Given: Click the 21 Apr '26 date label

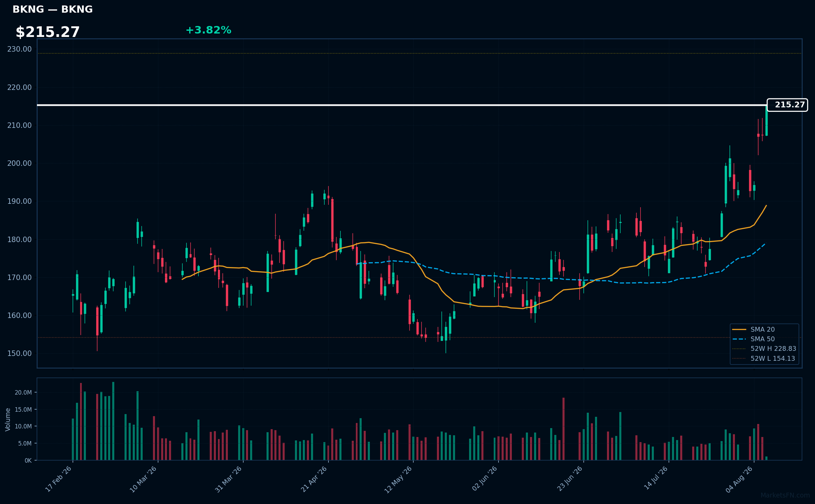Looking at the screenshot, I should [314, 479].
